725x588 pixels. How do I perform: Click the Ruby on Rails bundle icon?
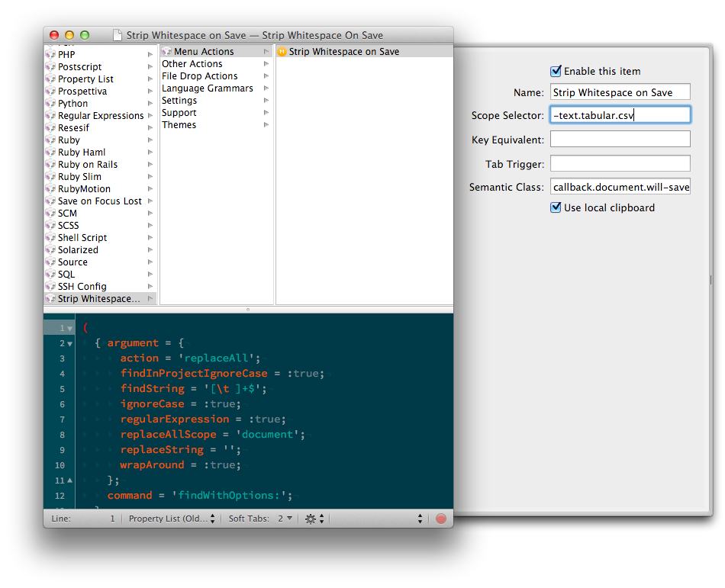coord(50,165)
